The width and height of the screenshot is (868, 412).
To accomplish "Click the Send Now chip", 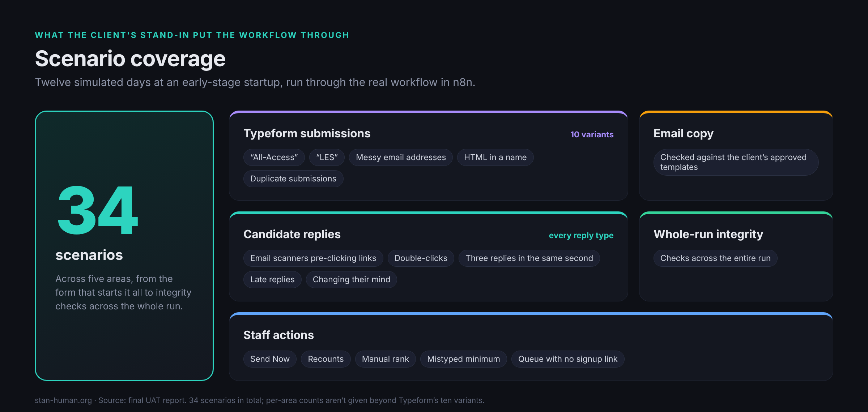I will click(x=270, y=359).
